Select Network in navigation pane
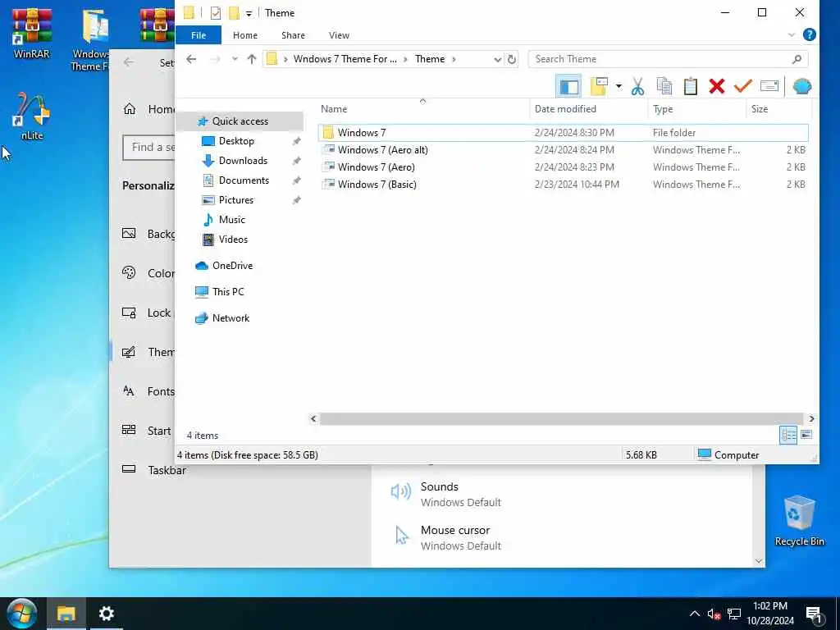840x630 pixels. 231,318
